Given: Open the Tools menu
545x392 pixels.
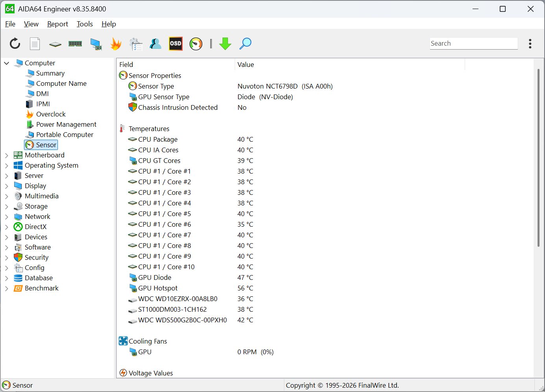Looking at the screenshot, I should [x=85, y=24].
